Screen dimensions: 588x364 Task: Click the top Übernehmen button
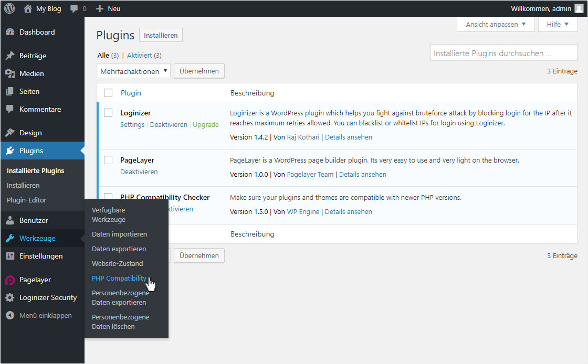(x=199, y=71)
